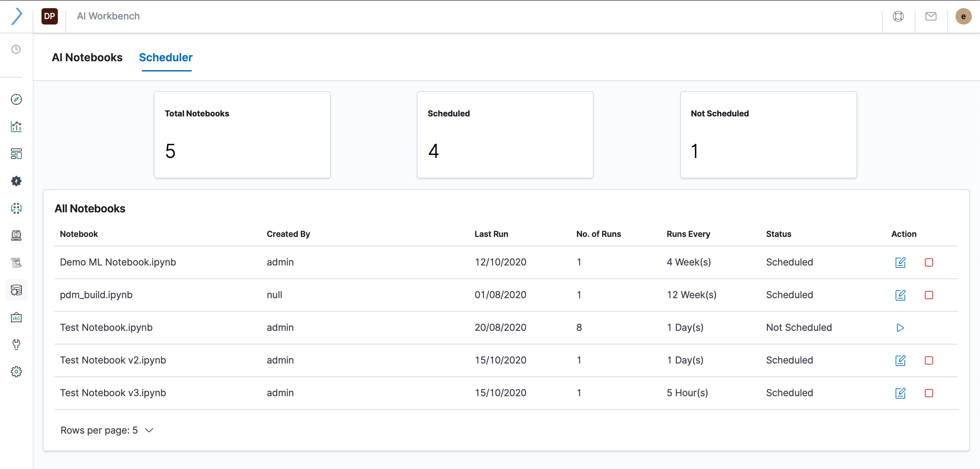Open the wrench dev tools icon
980x469 pixels.
[x=16, y=345]
